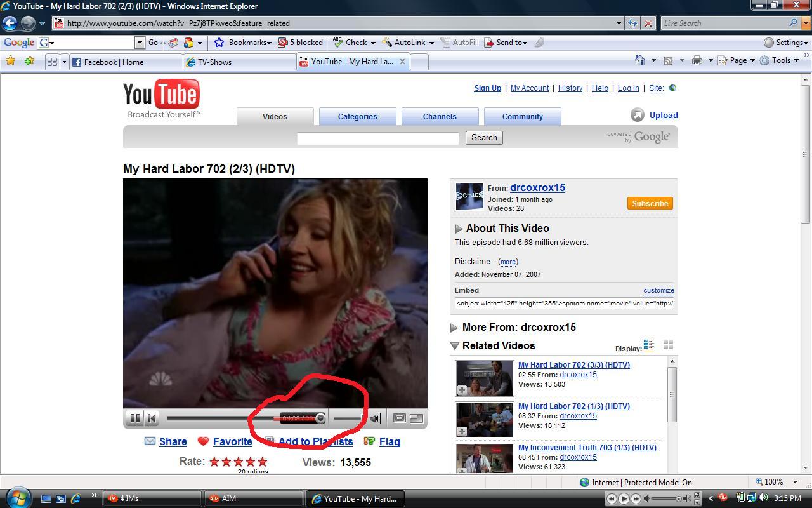Open Quick Tabs view
This screenshot has width=812, height=508.
(x=52, y=62)
